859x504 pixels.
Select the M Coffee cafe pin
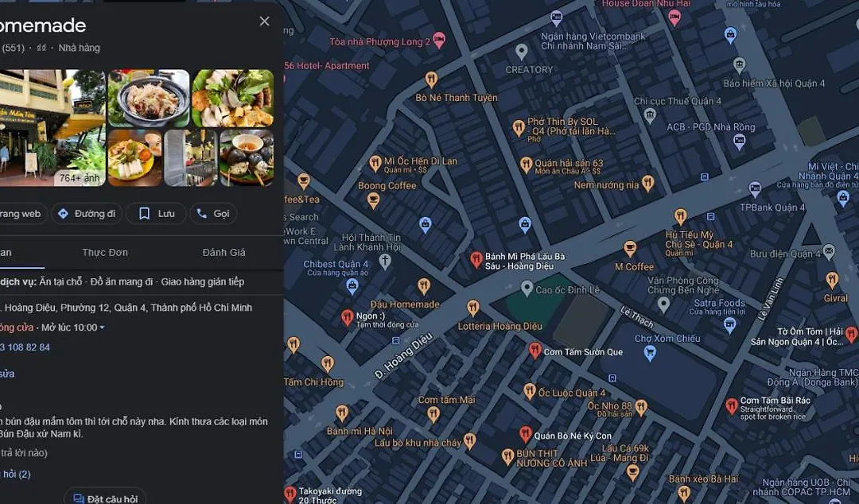coord(630,249)
